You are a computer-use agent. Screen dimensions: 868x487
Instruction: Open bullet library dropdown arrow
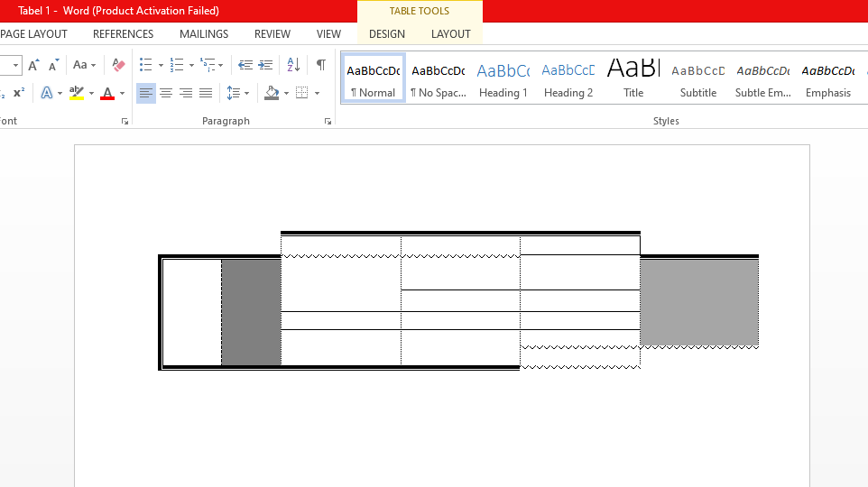(162, 65)
